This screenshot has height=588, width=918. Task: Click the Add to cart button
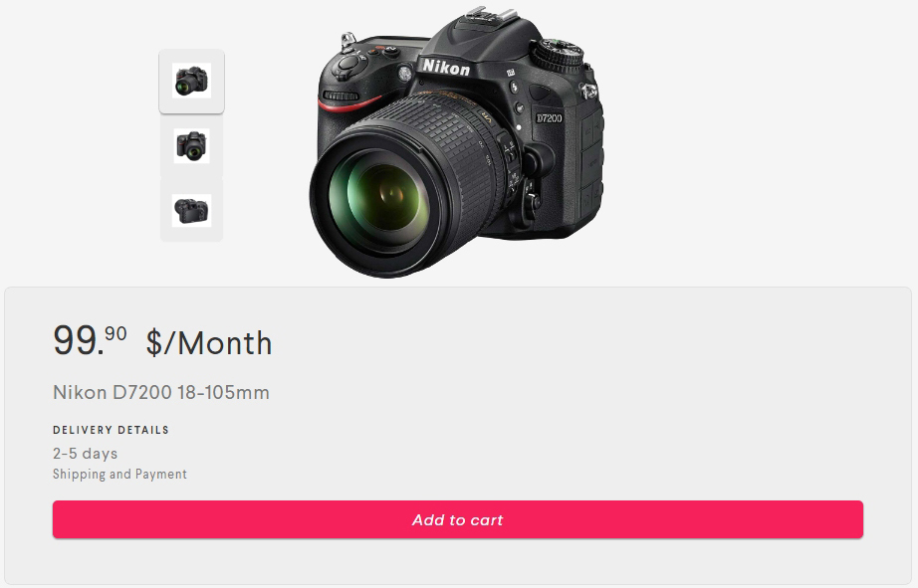[457, 519]
